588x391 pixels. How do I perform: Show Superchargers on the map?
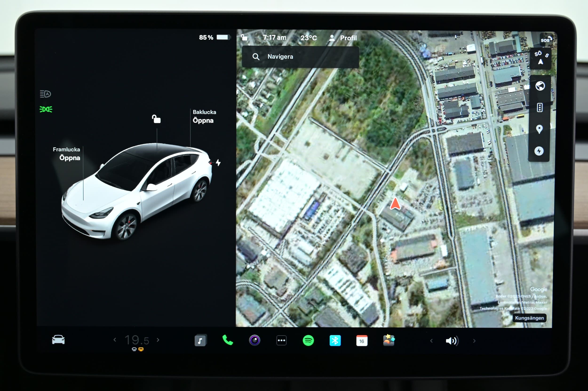[539, 151]
